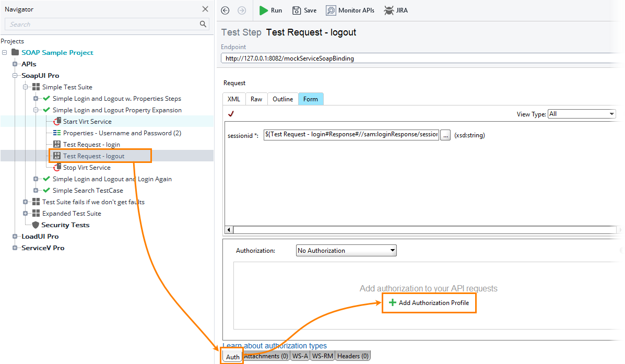Screen dimensions: 625x364
Task: Click the Security Tests shield icon
Action: click(36, 225)
